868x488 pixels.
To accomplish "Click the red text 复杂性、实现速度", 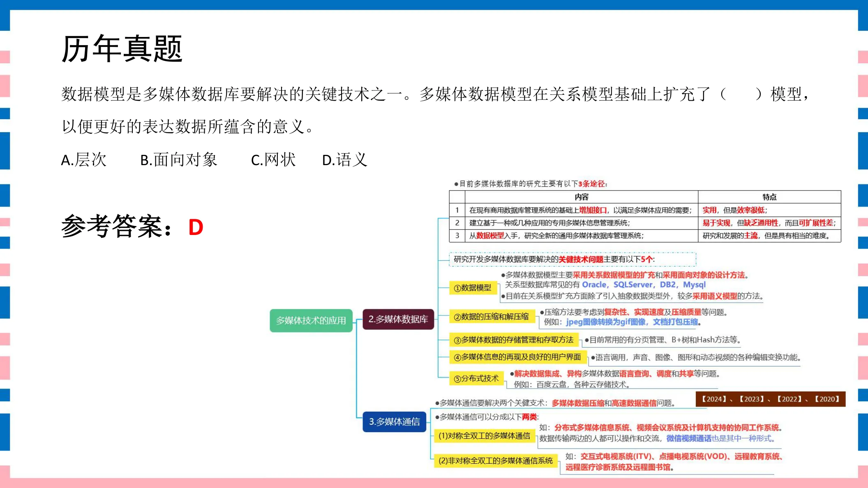I will pos(634,313).
